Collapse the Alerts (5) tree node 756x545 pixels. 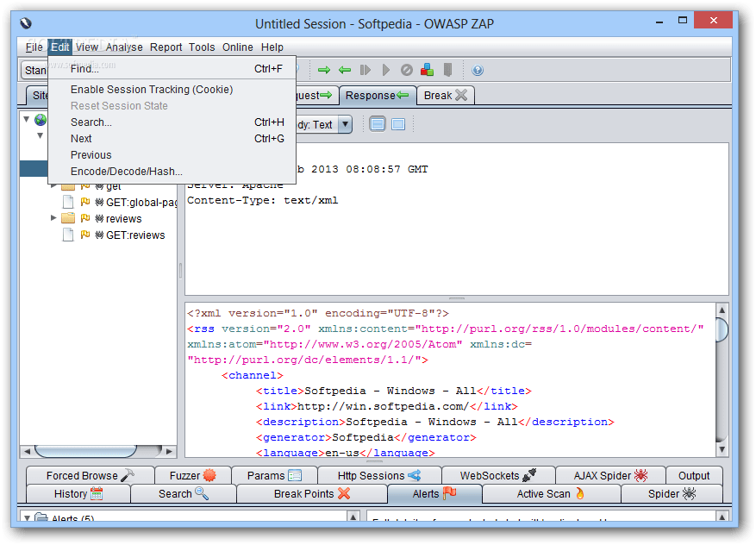tap(27, 518)
